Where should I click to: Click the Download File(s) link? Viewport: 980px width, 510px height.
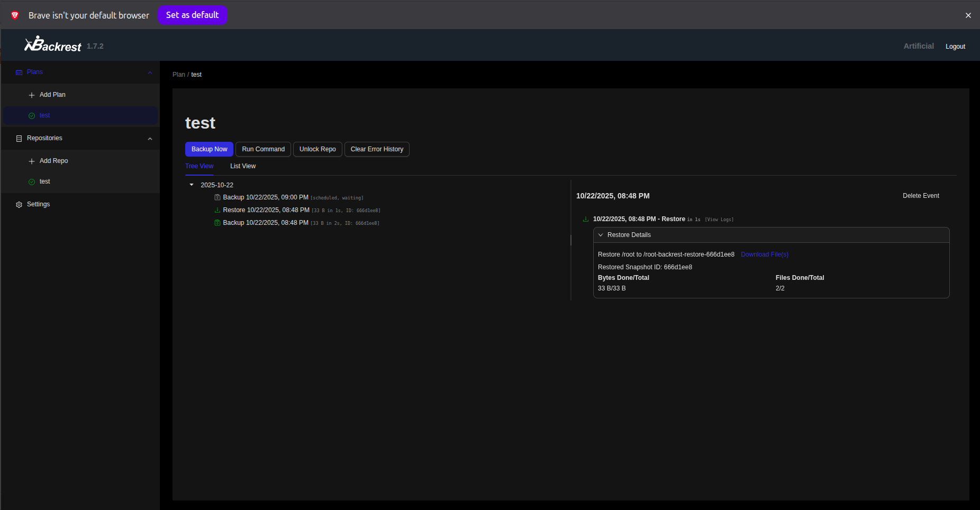coord(765,254)
